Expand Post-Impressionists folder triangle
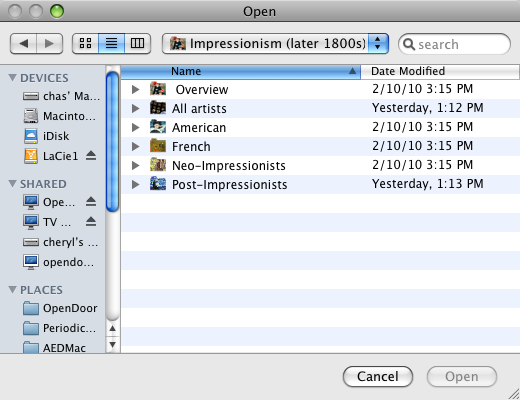Screen dimensions: 520x400 point(135,184)
